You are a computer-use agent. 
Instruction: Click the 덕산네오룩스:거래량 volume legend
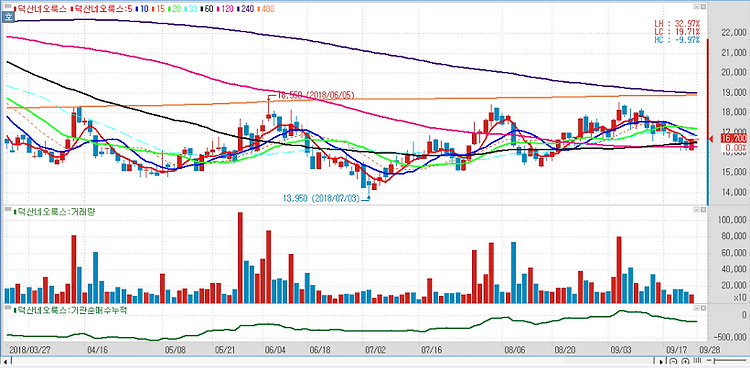[x=55, y=211]
